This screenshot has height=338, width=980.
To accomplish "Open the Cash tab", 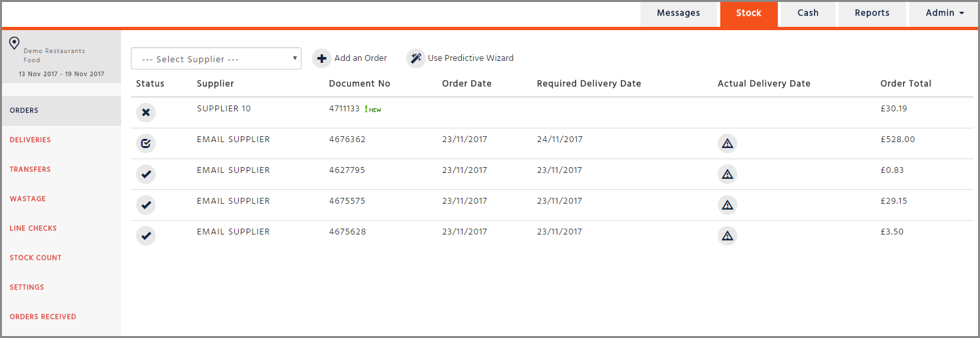I will [808, 13].
